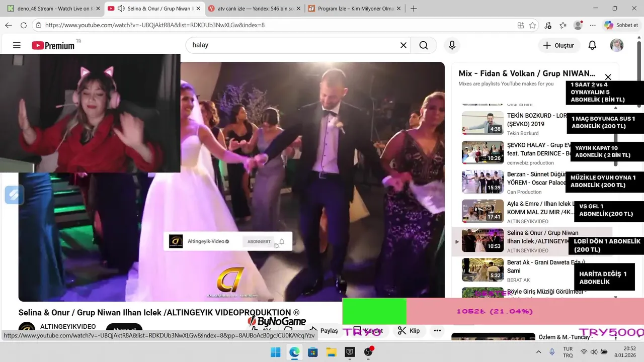Open options menu for Özlem & M.-Tuncay video
Screen dimensions: 644x362
click(615, 337)
